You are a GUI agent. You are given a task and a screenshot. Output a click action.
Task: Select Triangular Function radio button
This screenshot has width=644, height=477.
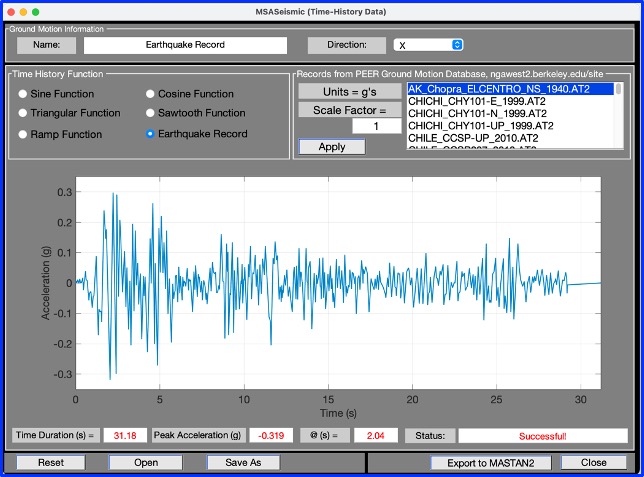coord(23,113)
